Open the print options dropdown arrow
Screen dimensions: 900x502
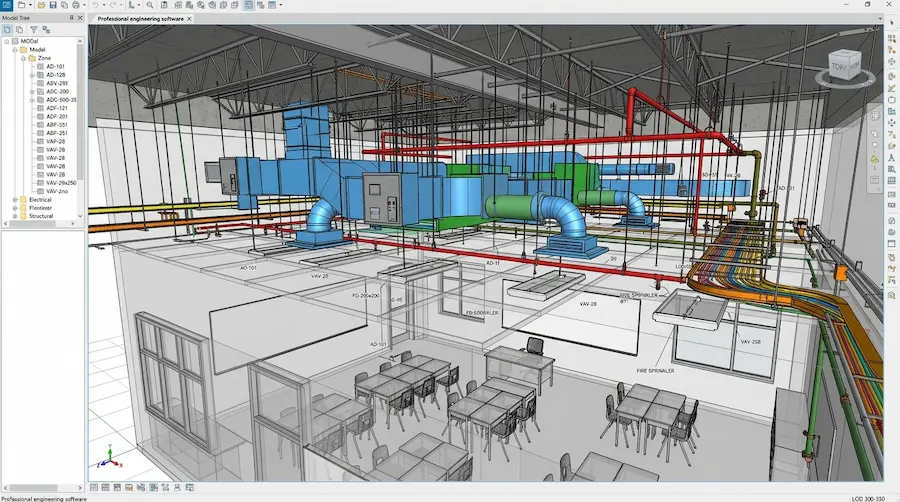point(84,5)
